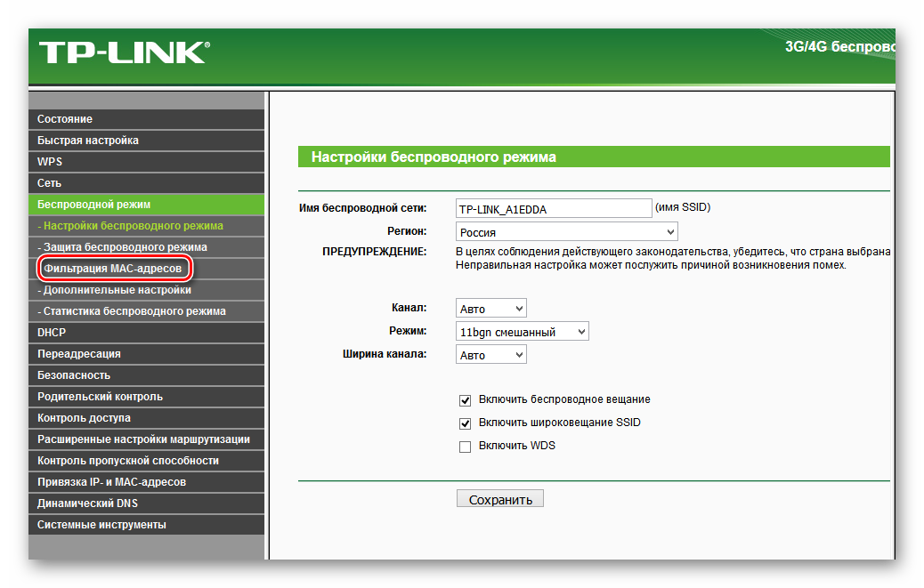Expand the Канал dropdown
Screen dimensions: 924x588
point(490,309)
